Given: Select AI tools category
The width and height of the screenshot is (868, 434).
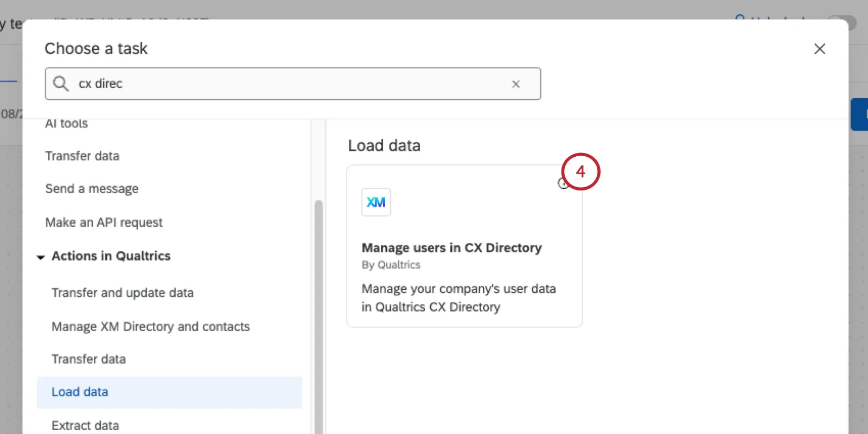Looking at the screenshot, I should click(66, 124).
